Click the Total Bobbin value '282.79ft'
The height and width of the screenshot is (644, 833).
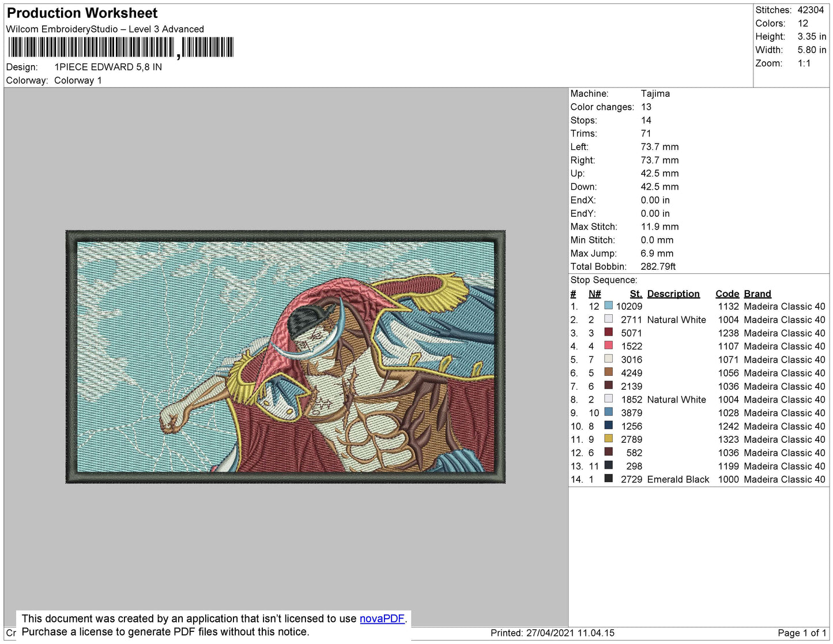tap(658, 266)
